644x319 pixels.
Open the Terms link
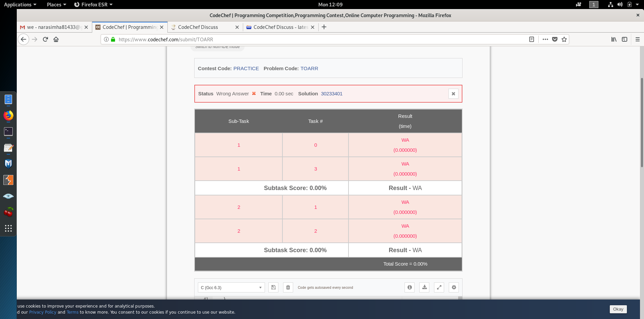[x=72, y=312]
